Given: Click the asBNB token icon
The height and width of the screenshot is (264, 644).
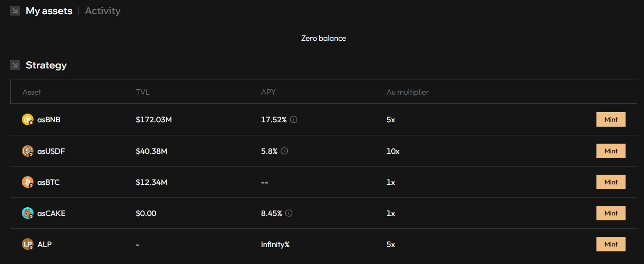Looking at the screenshot, I should [x=28, y=119].
